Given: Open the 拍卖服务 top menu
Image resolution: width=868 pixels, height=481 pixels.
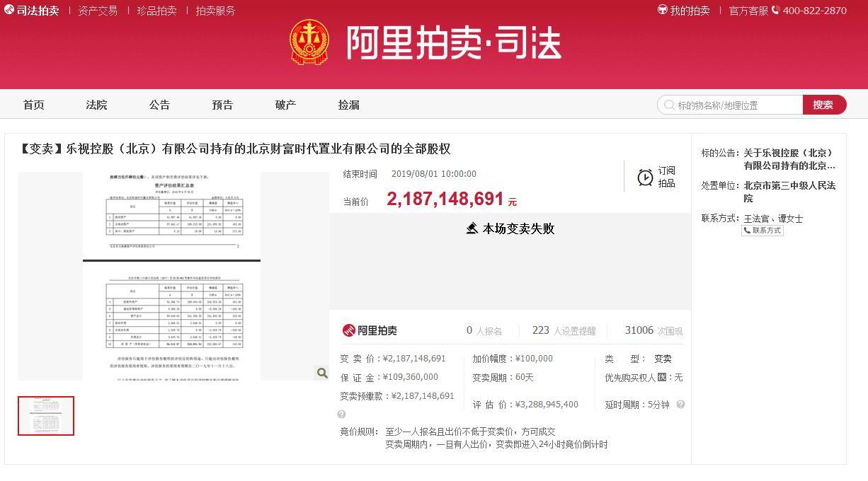Looking at the screenshot, I should (216, 11).
